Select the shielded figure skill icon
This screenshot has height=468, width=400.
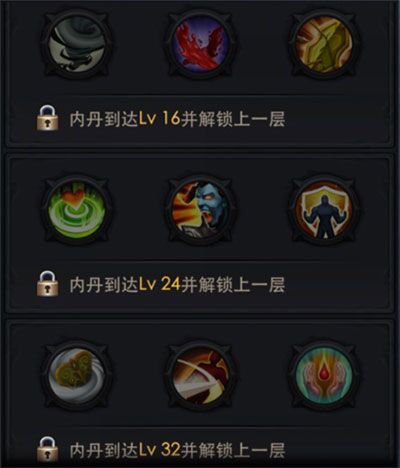click(x=324, y=210)
